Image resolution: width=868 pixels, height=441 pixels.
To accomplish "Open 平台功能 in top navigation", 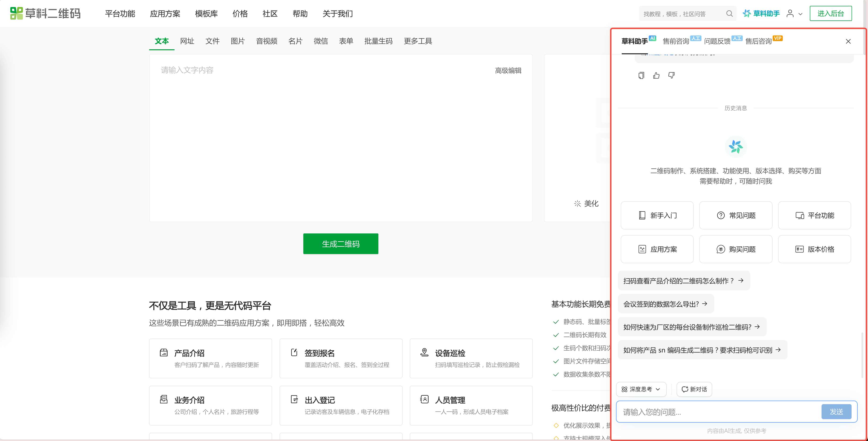I will [120, 13].
